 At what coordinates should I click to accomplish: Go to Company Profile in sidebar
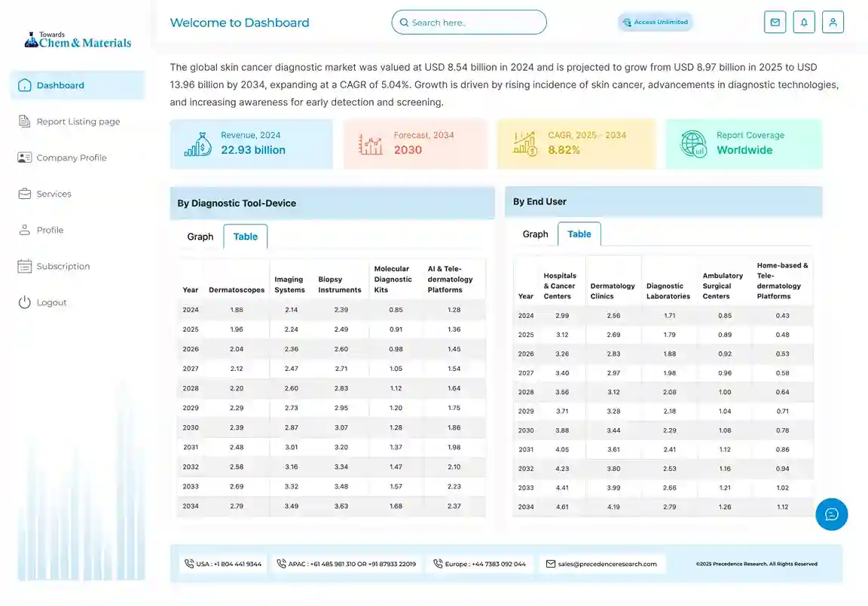(72, 158)
